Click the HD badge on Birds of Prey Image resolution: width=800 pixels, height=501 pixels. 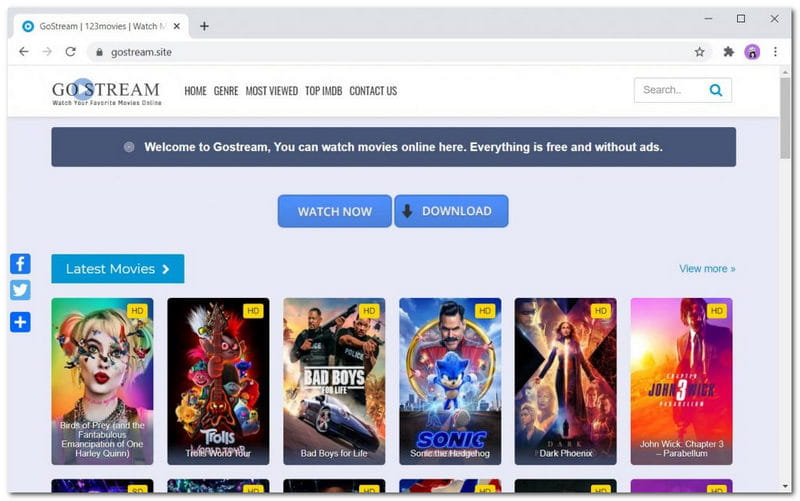pyautogui.click(x=137, y=311)
